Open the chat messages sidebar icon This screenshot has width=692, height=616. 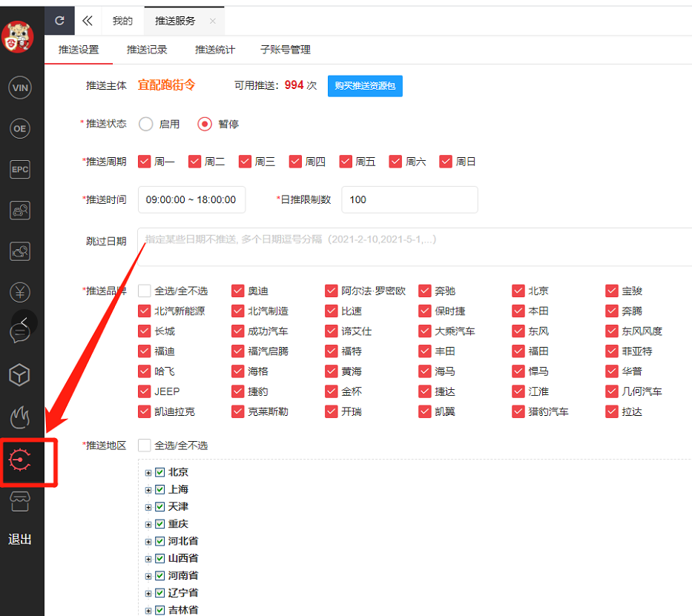20,334
